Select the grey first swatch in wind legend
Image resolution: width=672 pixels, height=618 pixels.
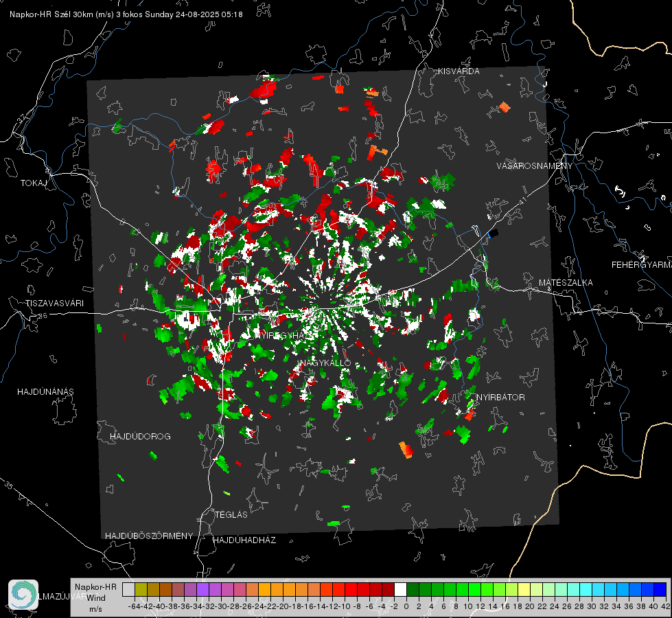pos(128,589)
